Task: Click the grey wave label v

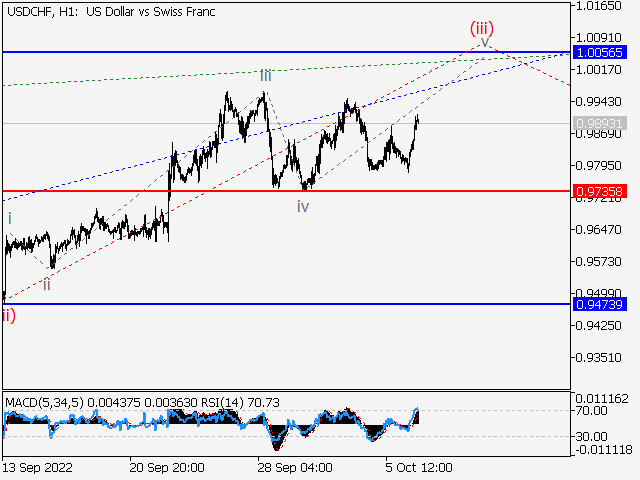Action: tap(484, 42)
